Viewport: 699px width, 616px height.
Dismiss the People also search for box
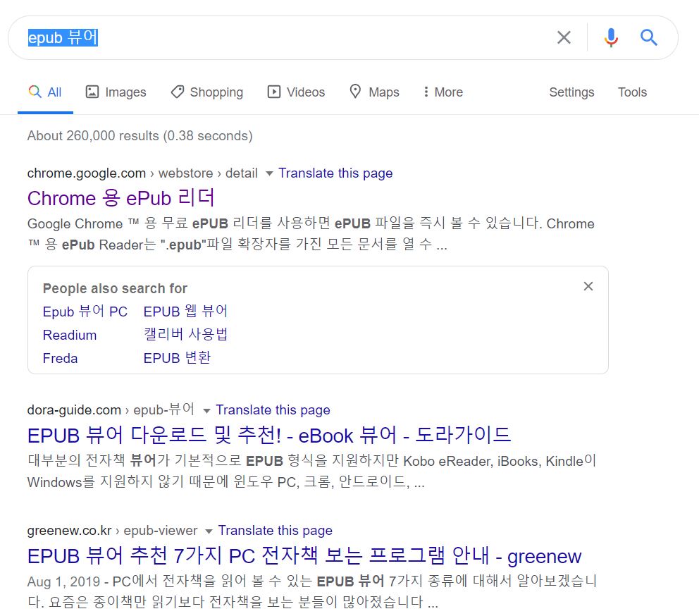point(588,286)
